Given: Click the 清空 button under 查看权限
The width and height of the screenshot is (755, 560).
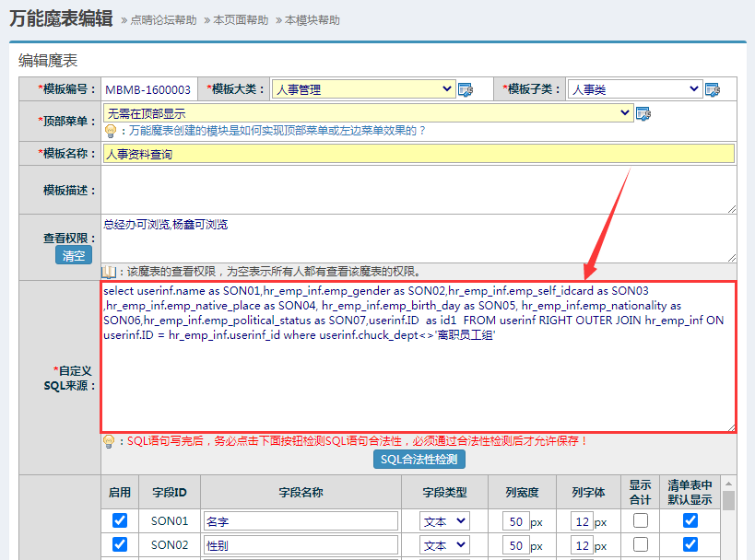Looking at the screenshot, I should click(x=74, y=256).
